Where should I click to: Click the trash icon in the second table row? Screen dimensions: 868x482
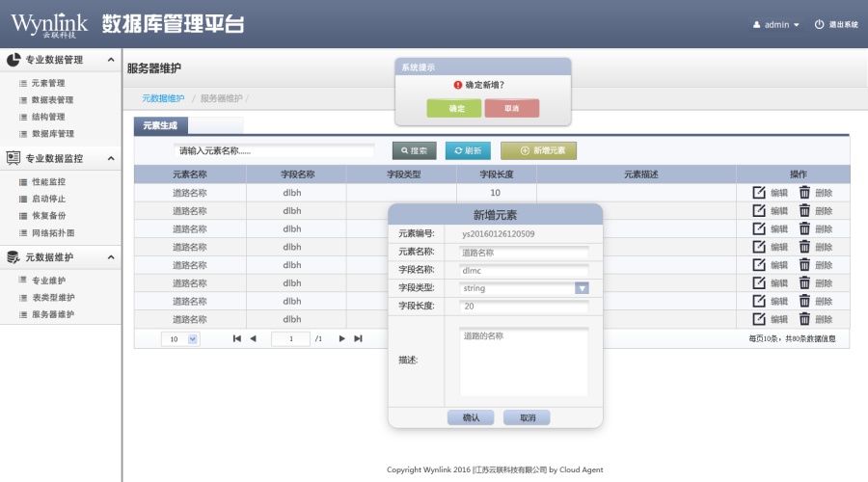tap(804, 211)
